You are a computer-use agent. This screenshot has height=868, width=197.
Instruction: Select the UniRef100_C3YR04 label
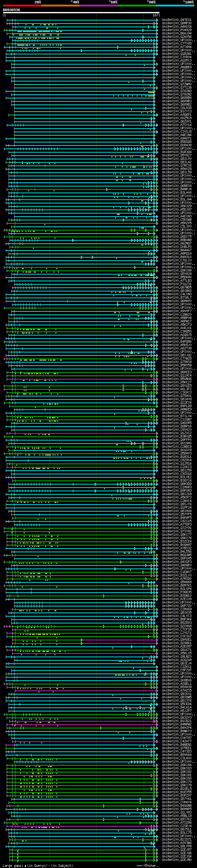[x=176, y=57]
